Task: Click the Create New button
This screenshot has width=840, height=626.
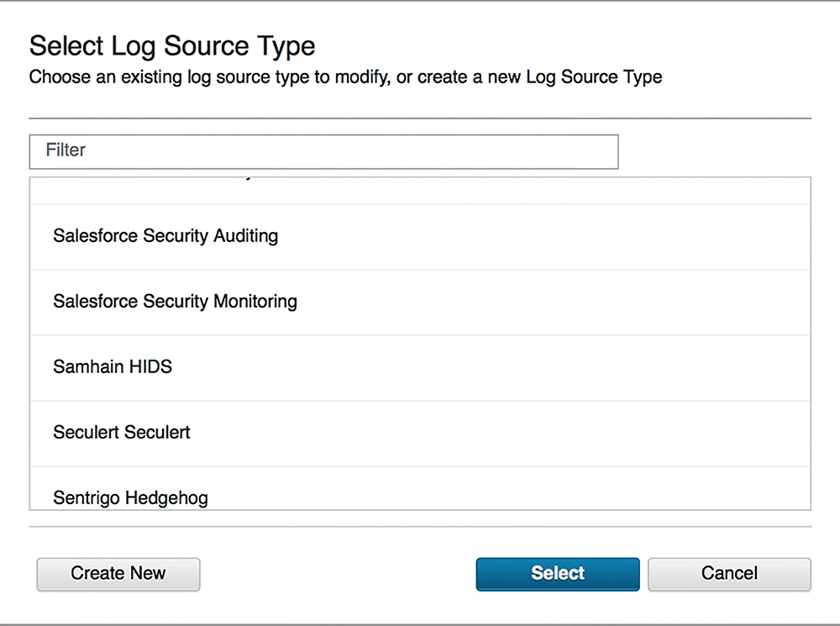Action: (118, 574)
